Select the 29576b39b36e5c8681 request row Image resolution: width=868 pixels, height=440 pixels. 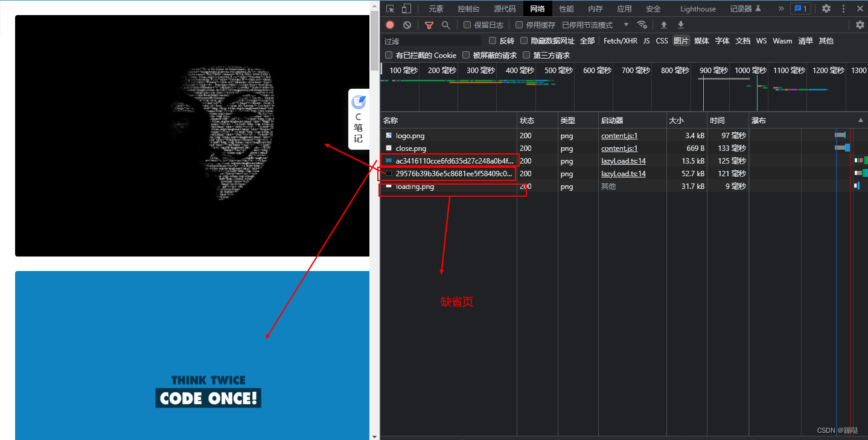624,173
